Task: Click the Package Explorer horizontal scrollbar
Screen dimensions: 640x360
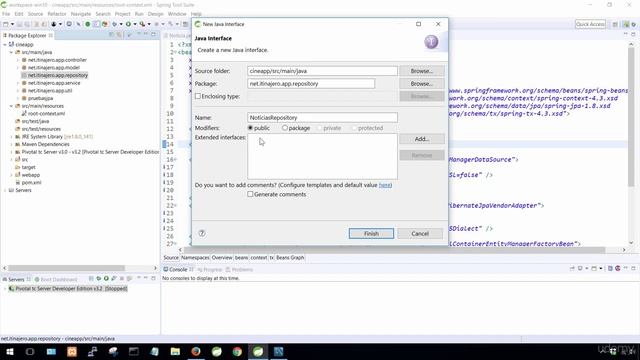Action: 67,268
